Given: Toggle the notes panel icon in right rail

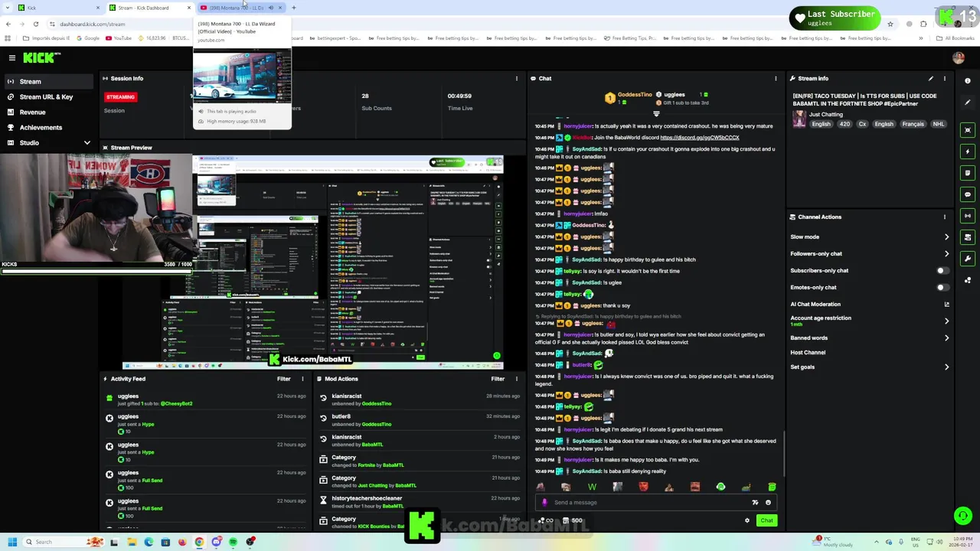Looking at the screenshot, I should [x=968, y=173].
